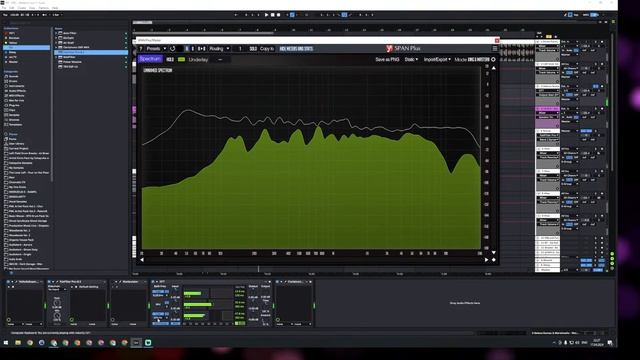Click the teal app icon on the taskbar
Image resolution: width=640 pixels, height=360 pixels.
click(x=148, y=342)
